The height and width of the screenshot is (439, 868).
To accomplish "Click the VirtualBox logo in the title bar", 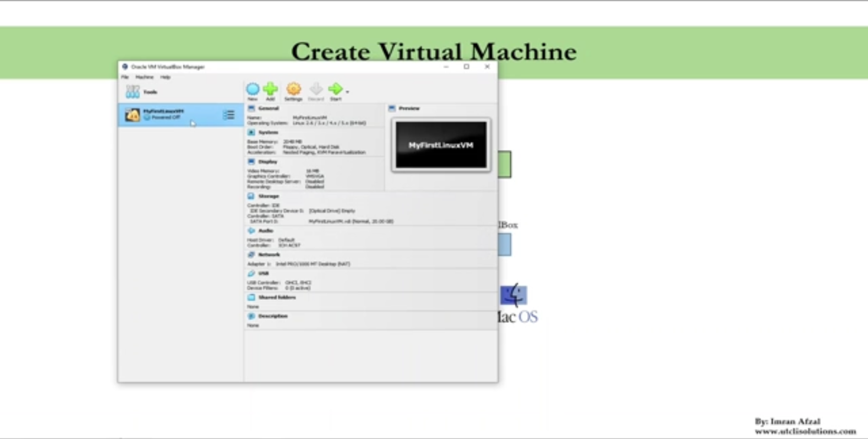I will [x=125, y=67].
